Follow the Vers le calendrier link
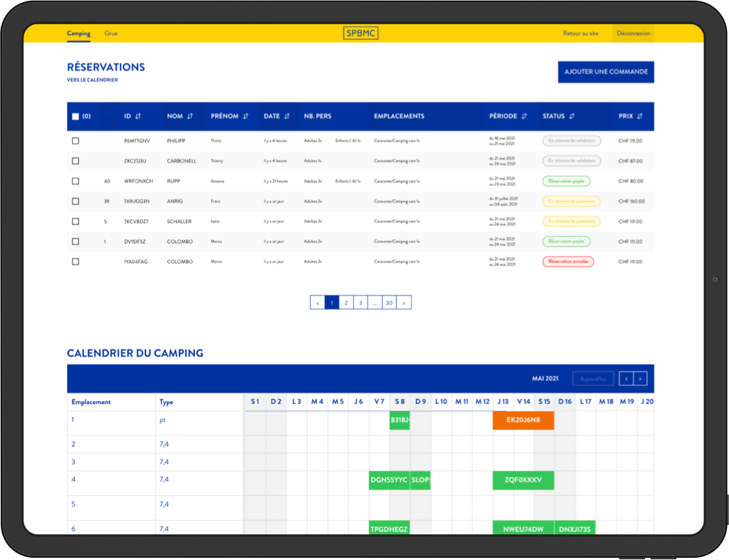The image size is (729, 560). coord(92,80)
